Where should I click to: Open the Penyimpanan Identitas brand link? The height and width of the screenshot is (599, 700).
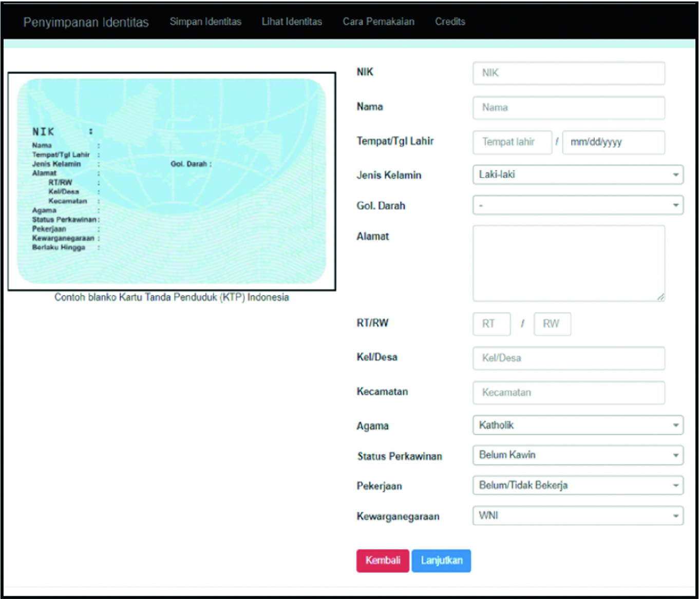[x=86, y=22]
